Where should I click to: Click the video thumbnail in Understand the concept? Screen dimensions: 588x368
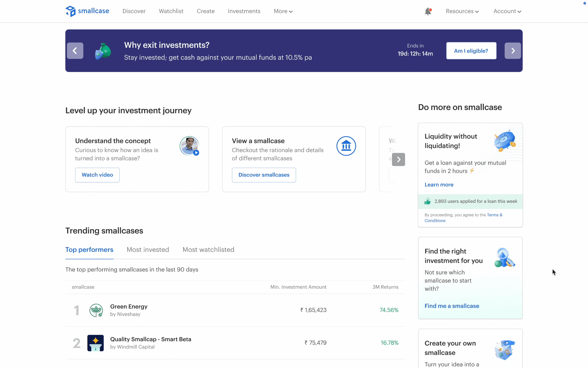(x=189, y=146)
